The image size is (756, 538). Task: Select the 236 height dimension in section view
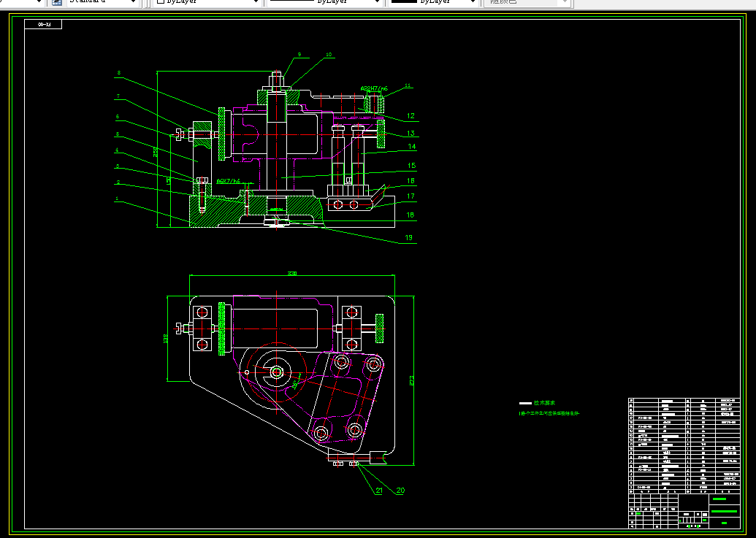156,152
